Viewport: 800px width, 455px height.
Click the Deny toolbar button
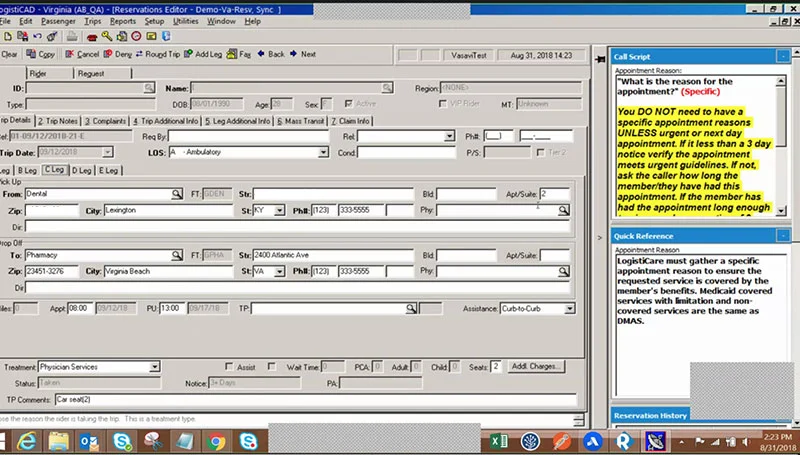tap(118, 54)
